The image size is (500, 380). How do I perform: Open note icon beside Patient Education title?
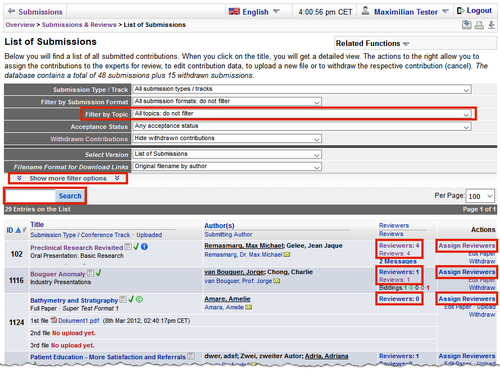click(x=191, y=356)
